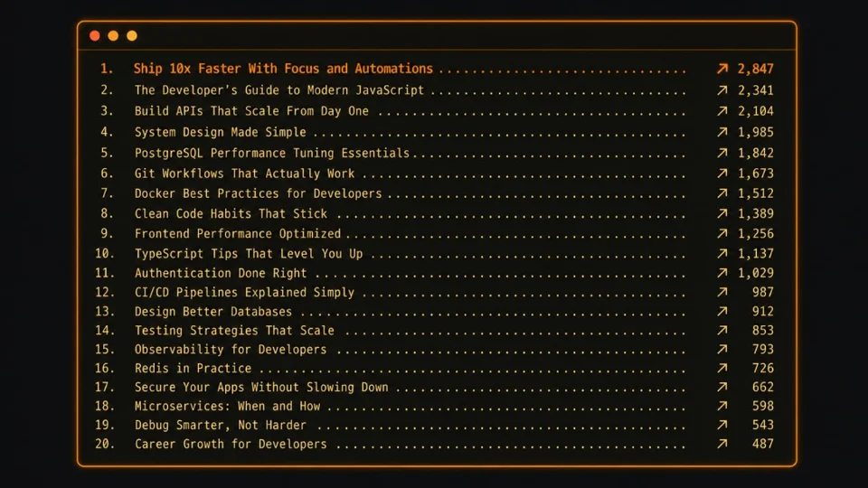Open arrow icon next to 598
The width and height of the screenshot is (868, 488).
click(x=722, y=406)
